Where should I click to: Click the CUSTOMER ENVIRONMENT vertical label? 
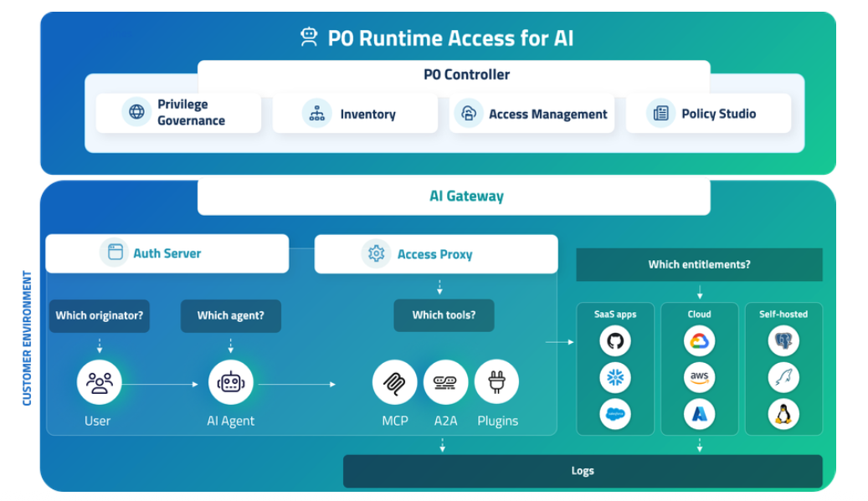[27, 338]
